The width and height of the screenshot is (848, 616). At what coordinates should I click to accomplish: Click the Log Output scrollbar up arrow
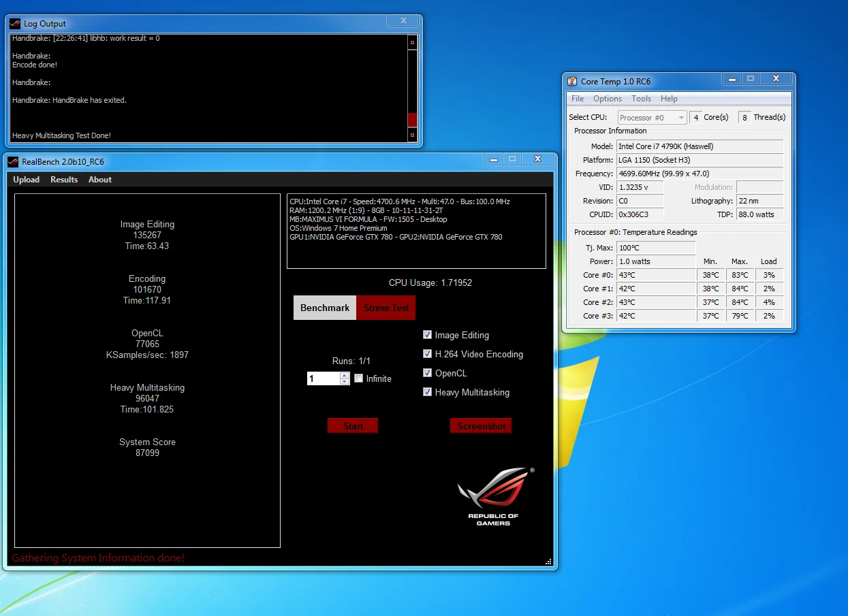412,42
